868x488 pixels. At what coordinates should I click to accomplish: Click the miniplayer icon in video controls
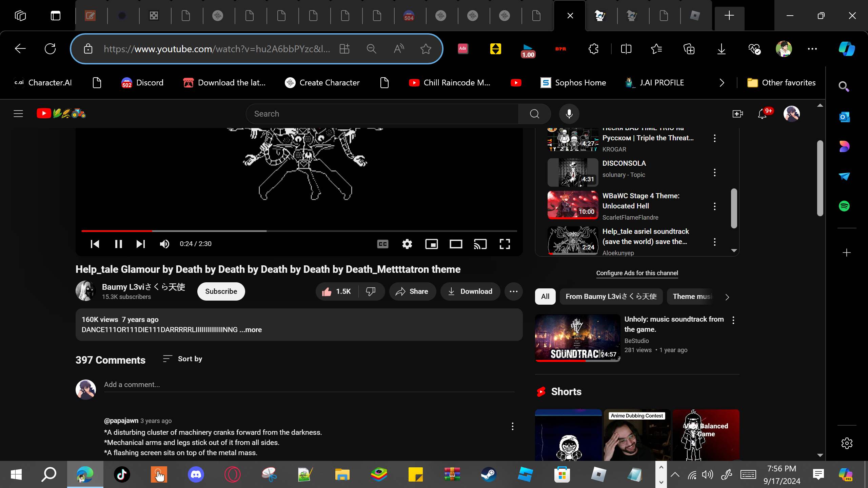431,244
